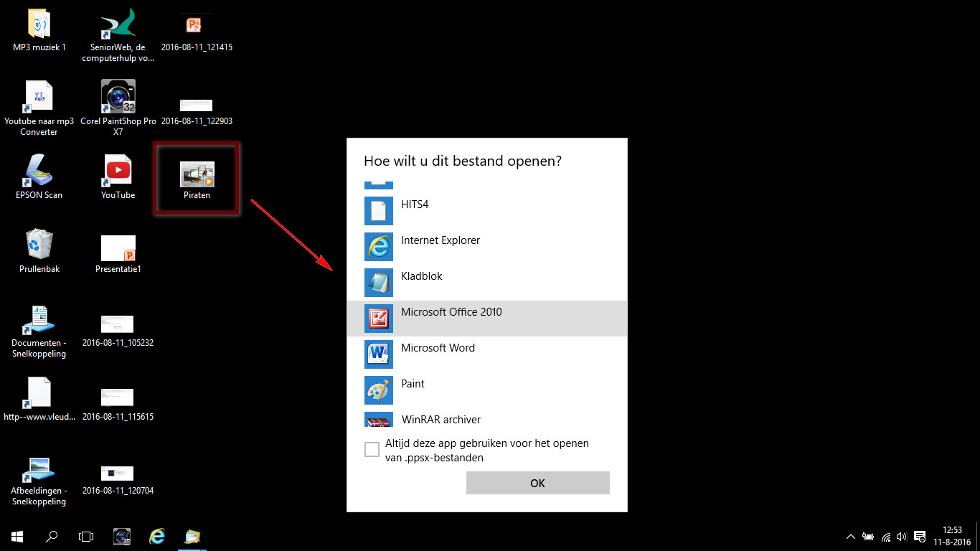Expand hidden system tray icons chevron
The width and height of the screenshot is (980, 551).
[x=851, y=536]
